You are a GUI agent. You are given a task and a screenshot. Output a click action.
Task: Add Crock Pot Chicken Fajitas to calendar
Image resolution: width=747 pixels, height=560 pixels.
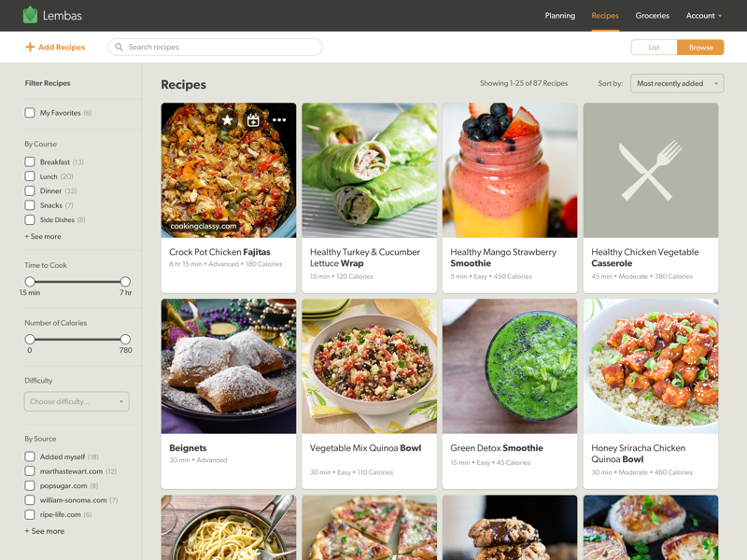(x=253, y=120)
